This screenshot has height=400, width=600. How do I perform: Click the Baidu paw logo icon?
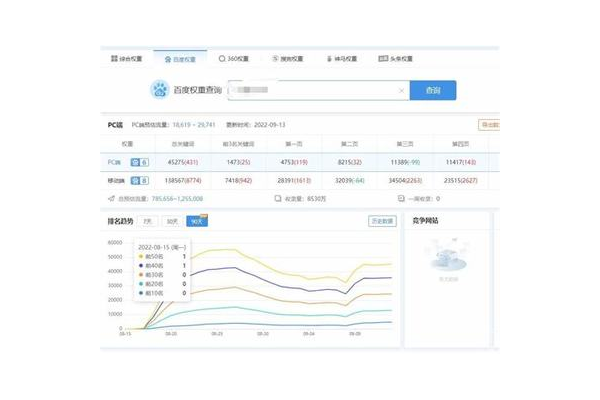pos(160,90)
